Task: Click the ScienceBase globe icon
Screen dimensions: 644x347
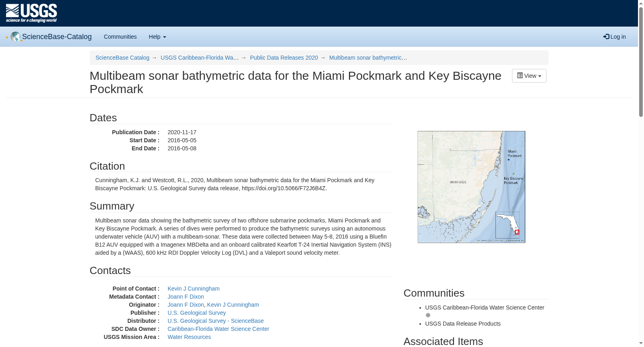Action: pos(16,37)
